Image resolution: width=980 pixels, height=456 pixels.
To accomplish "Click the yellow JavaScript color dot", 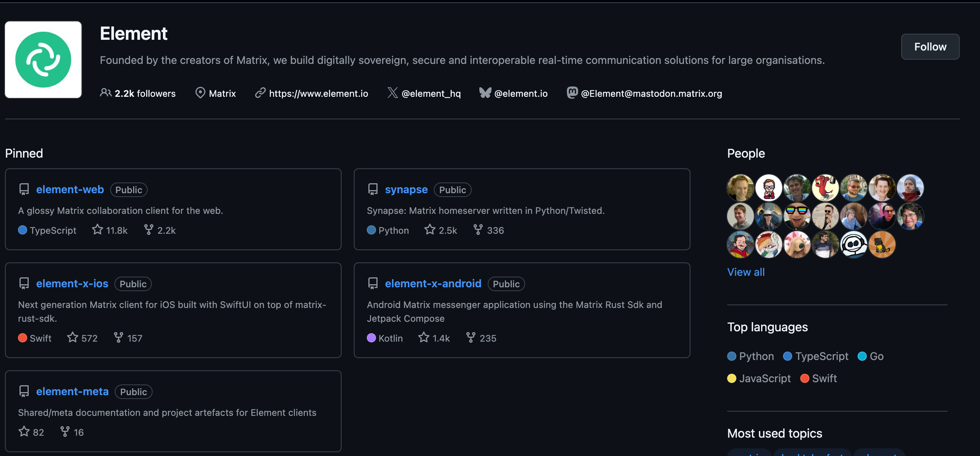I will tap(732, 378).
